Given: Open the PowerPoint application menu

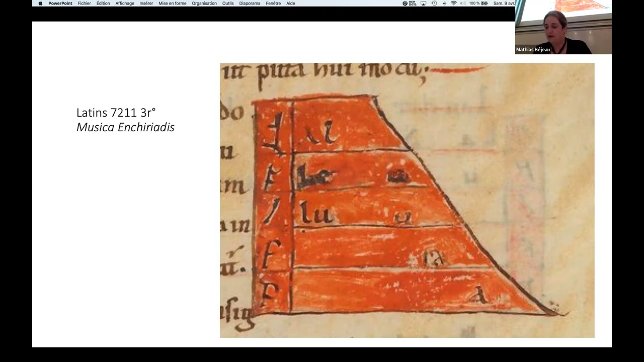Looking at the screenshot, I should [x=60, y=3].
